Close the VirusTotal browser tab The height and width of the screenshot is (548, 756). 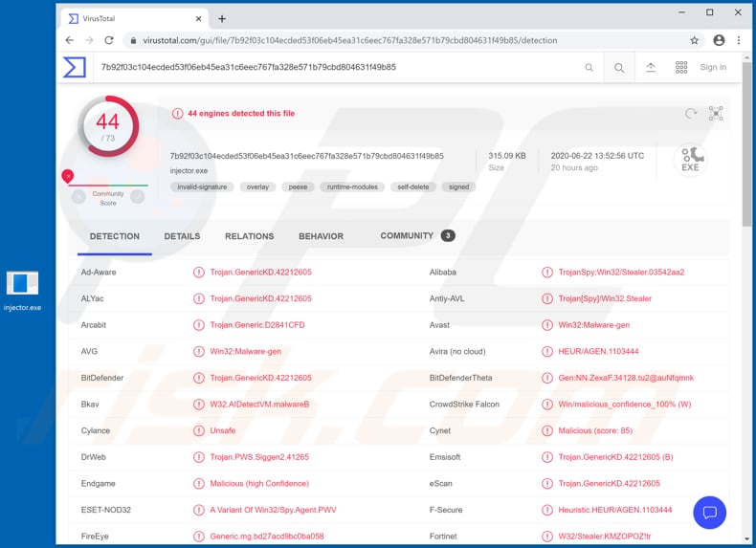coord(199,19)
